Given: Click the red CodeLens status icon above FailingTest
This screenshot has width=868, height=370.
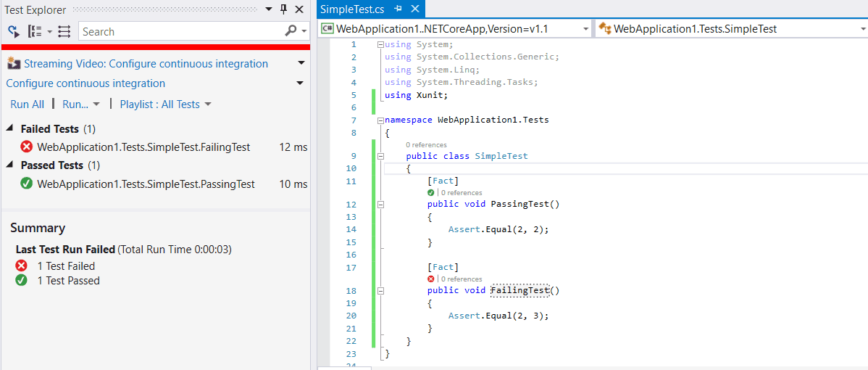Looking at the screenshot, I should click(431, 279).
